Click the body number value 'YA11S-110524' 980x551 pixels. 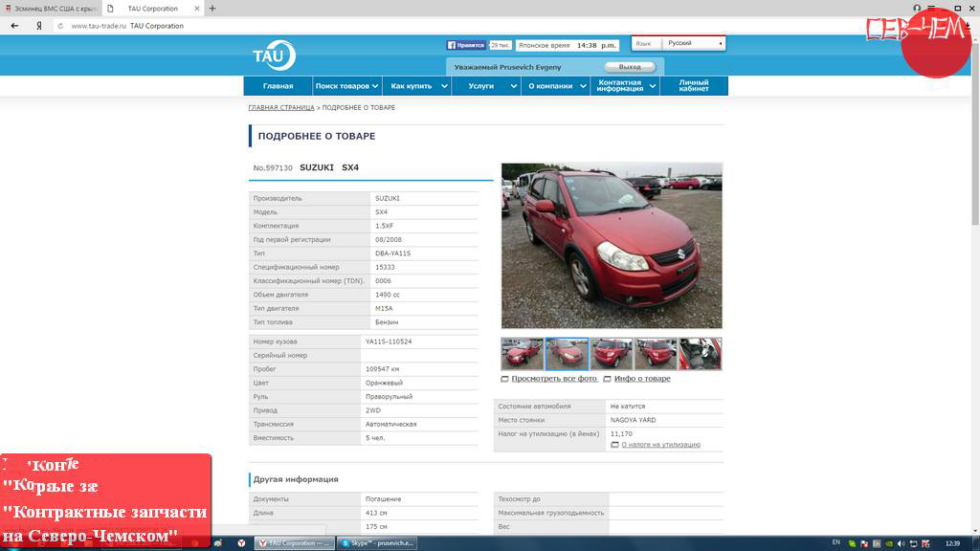(x=389, y=342)
